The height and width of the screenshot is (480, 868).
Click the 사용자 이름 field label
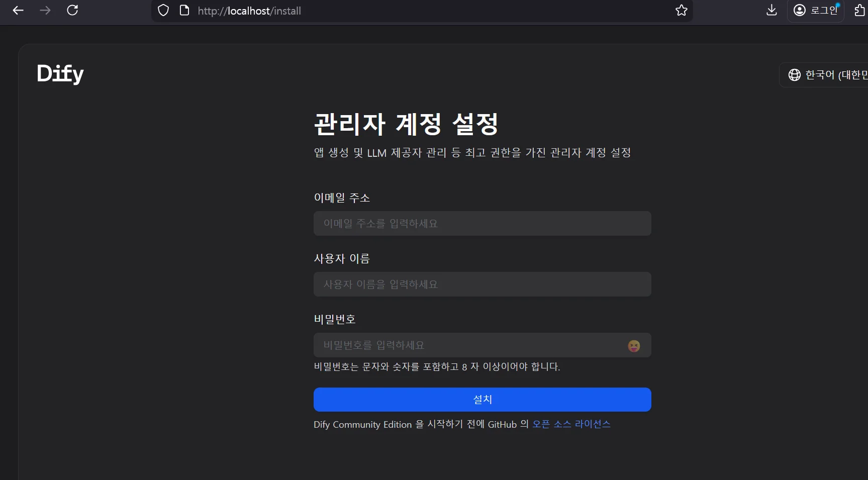tap(342, 259)
